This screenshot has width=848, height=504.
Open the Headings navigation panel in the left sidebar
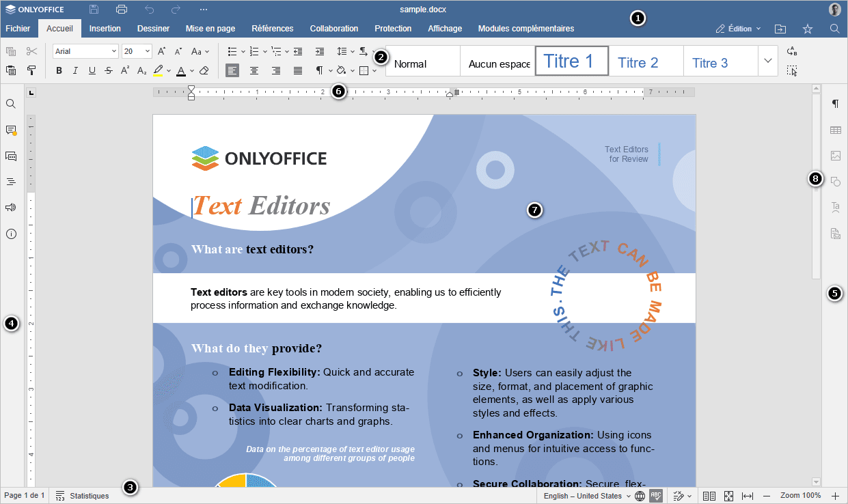(x=11, y=182)
